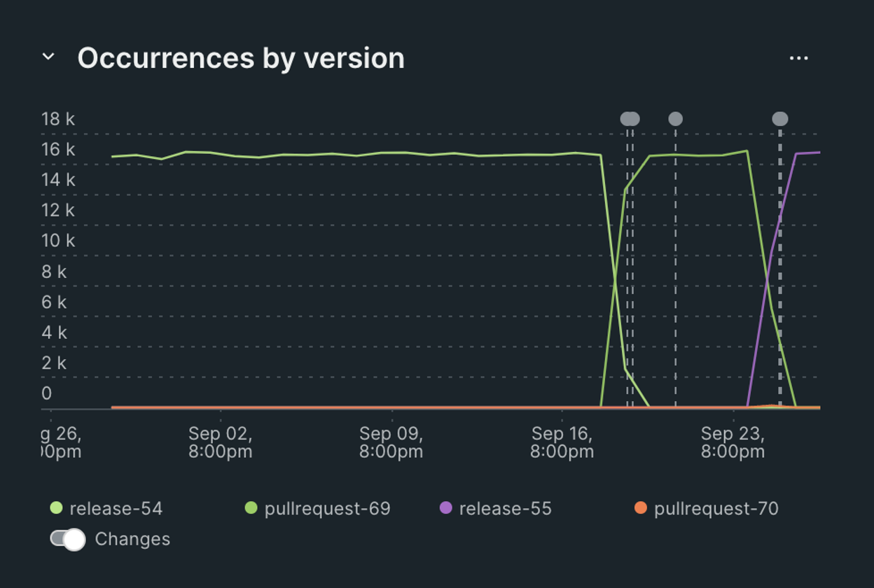Open the chart options ellipsis menu
The height and width of the screenshot is (588, 874).
pyautogui.click(x=798, y=57)
